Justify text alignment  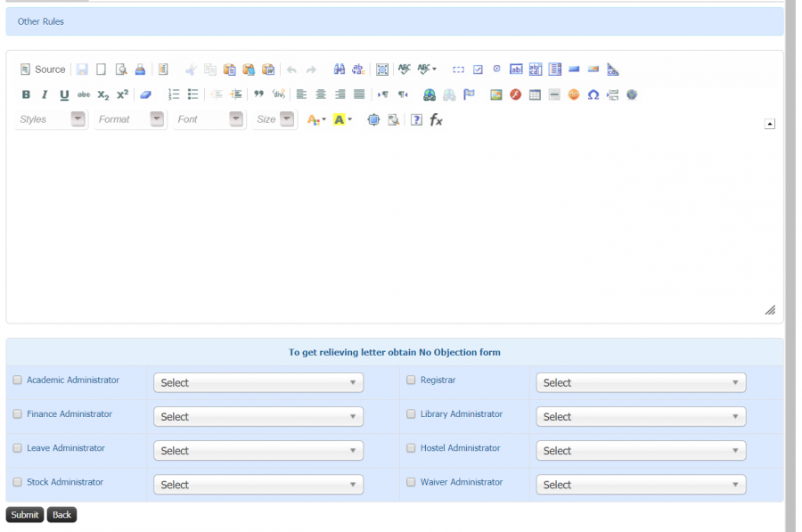pyautogui.click(x=359, y=94)
